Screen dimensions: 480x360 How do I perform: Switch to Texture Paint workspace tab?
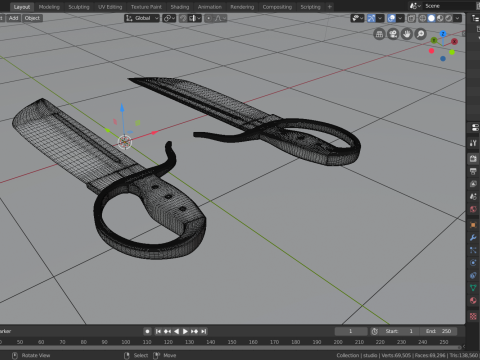tap(146, 7)
